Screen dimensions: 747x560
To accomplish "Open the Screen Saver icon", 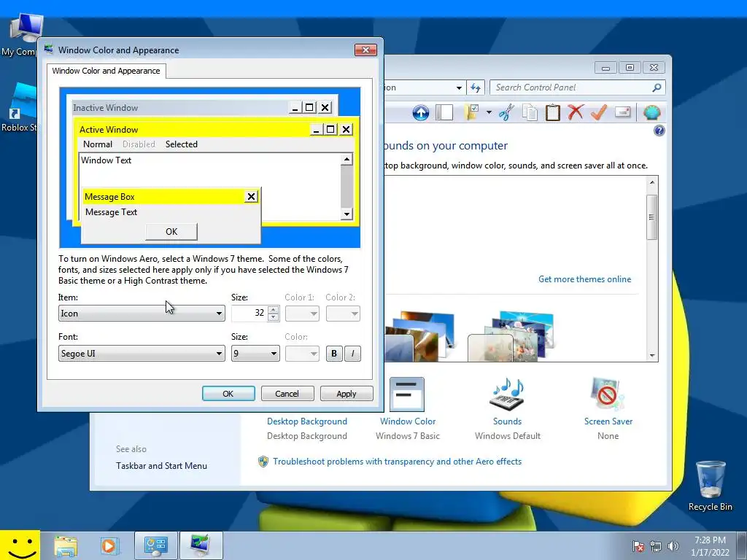I will (608, 394).
